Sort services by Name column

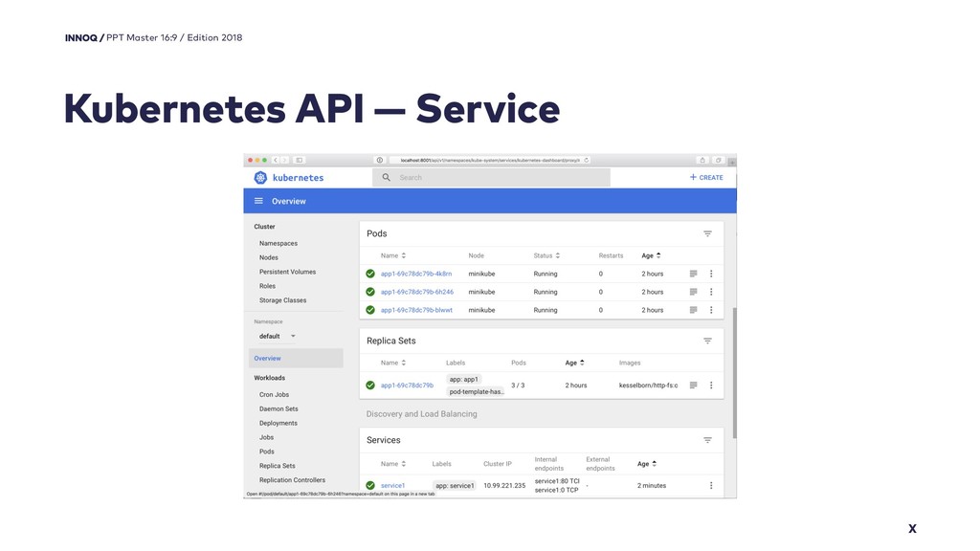point(393,464)
